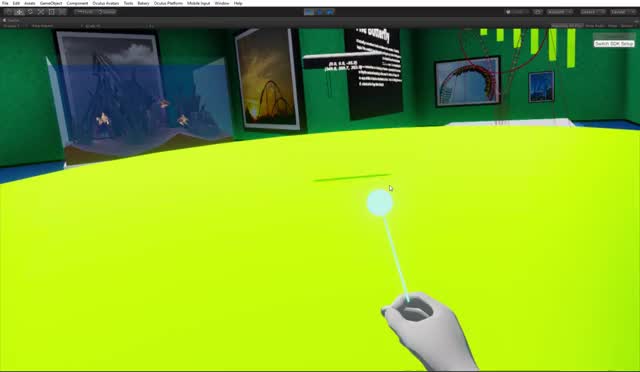Click the Pause button in playback controls
The image size is (640, 372).
320,12
